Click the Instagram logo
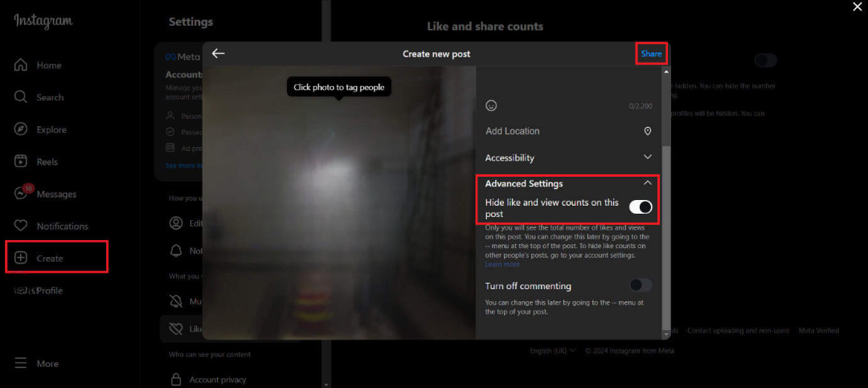The image size is (868, 388). (x=43, y=21)
